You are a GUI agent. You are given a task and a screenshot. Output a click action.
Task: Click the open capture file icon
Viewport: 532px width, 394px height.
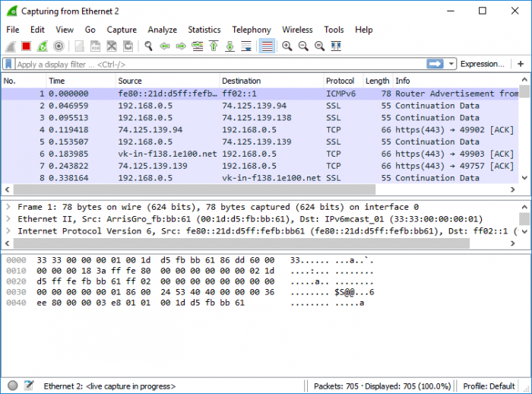point(79,46)
